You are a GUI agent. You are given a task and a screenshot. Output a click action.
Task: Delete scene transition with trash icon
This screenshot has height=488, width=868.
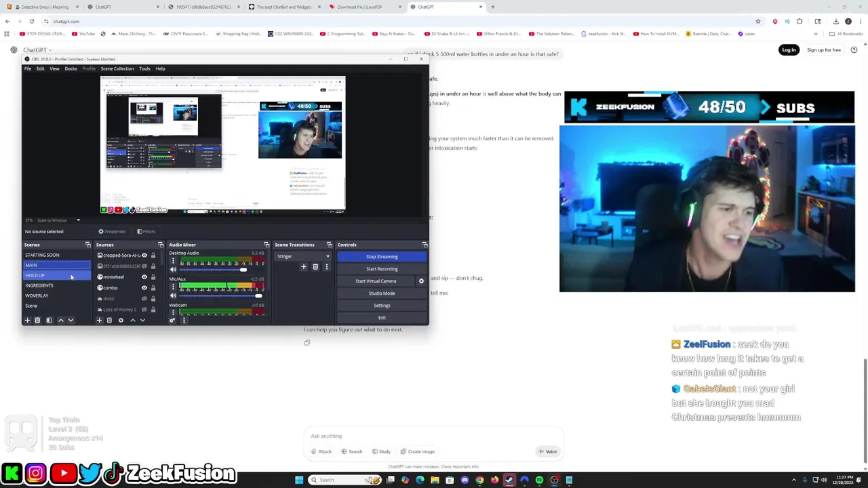tap(315, 267)
